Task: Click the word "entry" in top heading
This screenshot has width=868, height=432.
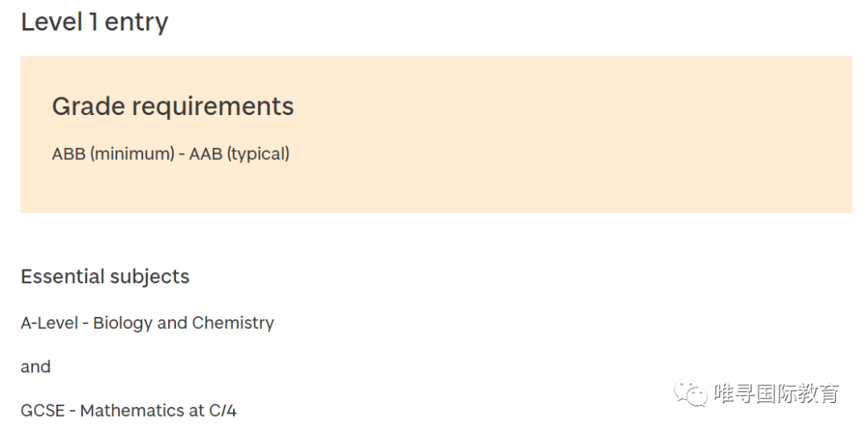Action: click(136, 24)
